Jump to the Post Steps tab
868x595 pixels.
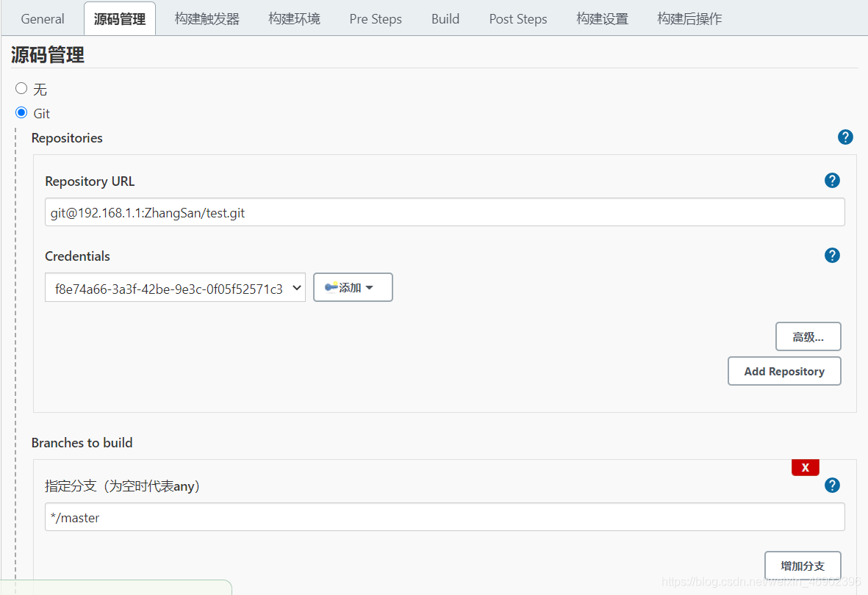(518, 19)
